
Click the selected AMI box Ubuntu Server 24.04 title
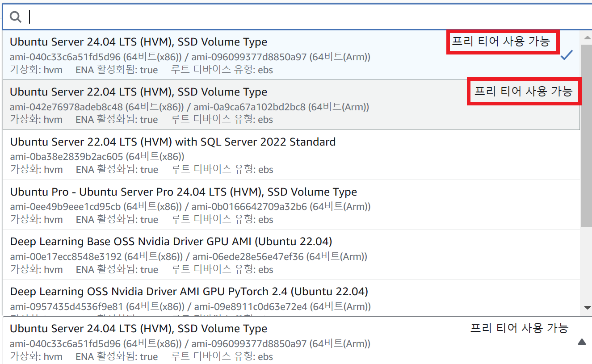pyautogui.click(x=139, y=329)
